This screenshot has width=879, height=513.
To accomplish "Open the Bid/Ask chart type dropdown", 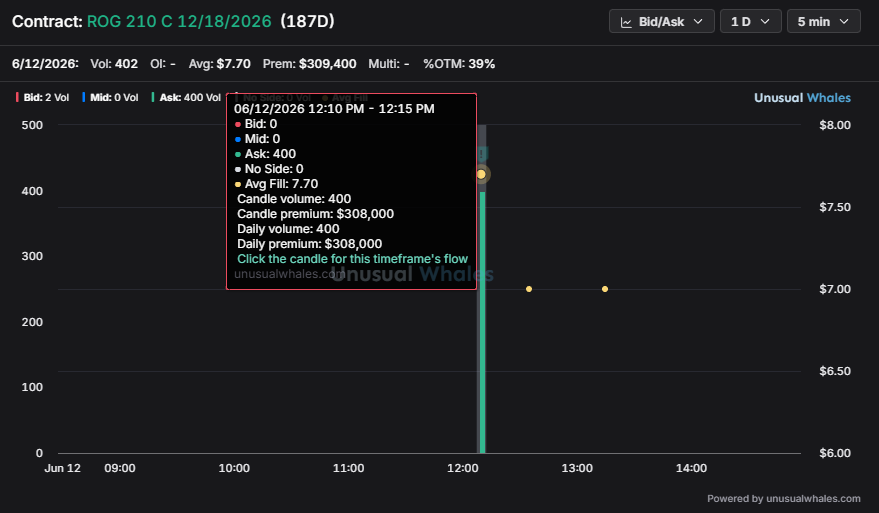I will pos(661,21).
